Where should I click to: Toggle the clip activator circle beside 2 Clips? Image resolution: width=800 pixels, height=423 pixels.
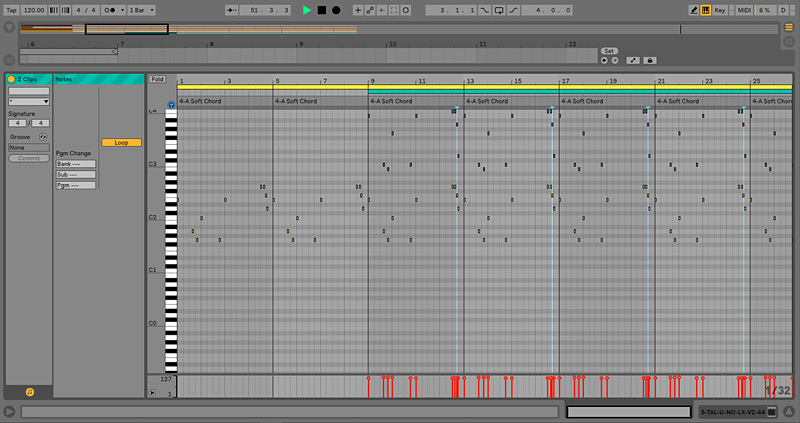pyautogui.click(x=11, y=79)
